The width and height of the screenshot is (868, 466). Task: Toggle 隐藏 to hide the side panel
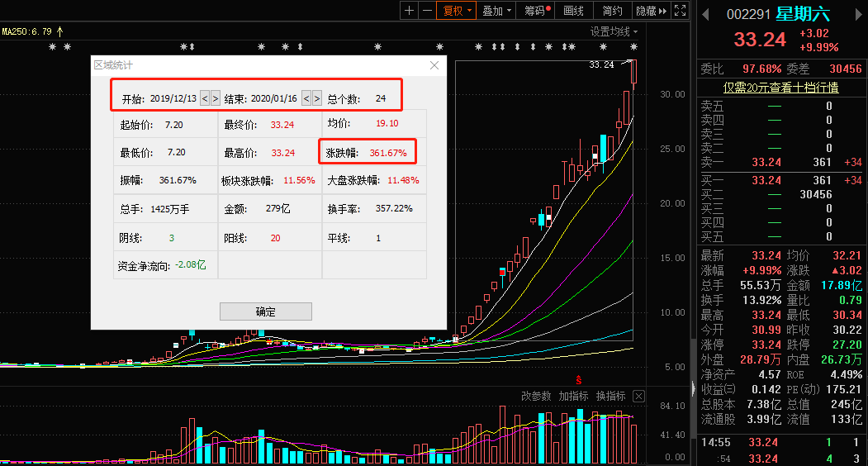[x=650, y=11]
